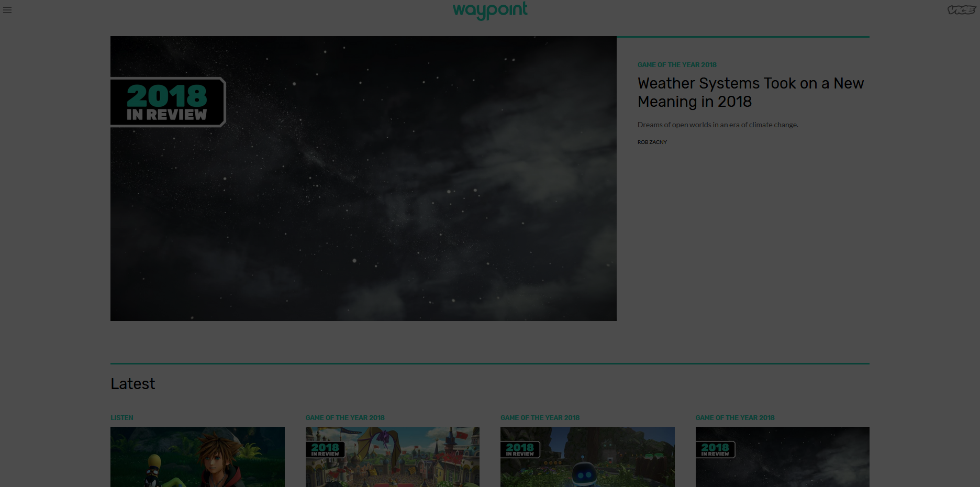
Task: Click the 2018 In Review badge on hero image
Action: pyautogui.click(x=168, y=103)
